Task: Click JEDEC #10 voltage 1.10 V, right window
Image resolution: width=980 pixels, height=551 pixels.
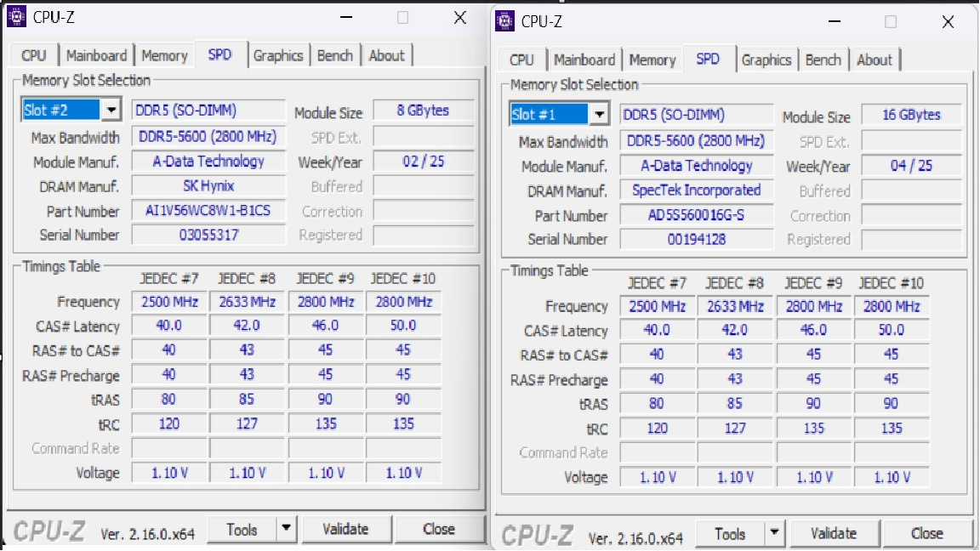Action: [x=892, y=478]
